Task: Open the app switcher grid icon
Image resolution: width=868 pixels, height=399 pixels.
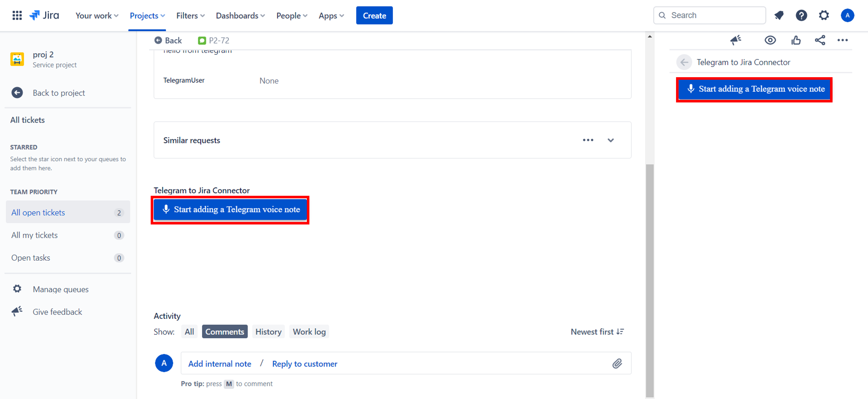Action: click(x=17, y=15)
